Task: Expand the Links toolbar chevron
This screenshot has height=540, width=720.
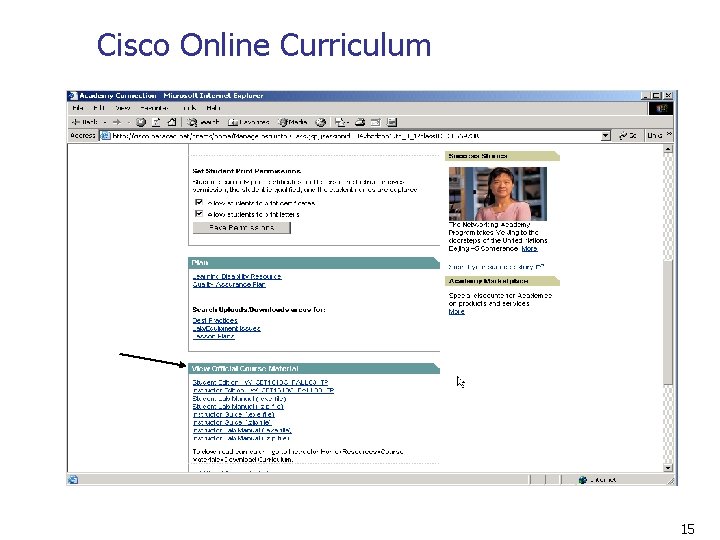Action: coord(669,135)
